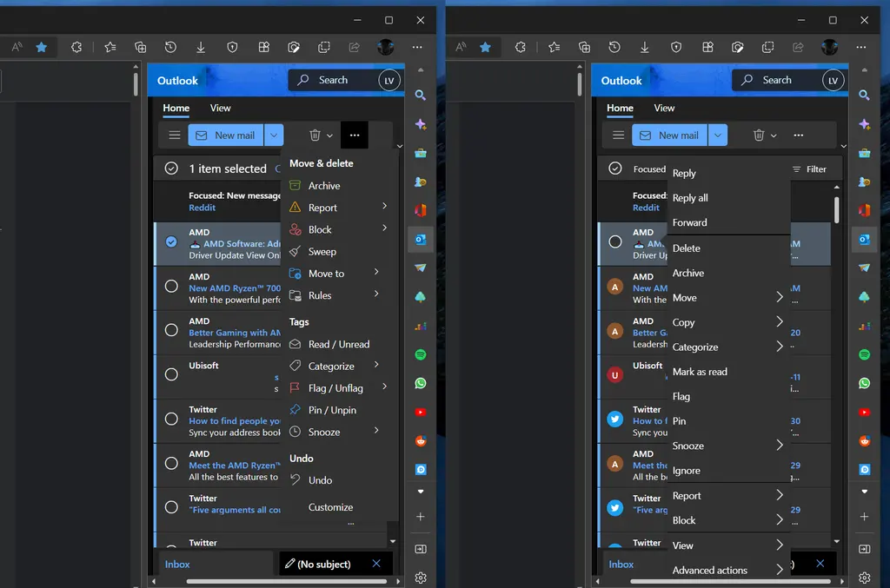Open browser downloads in the left window
The width and height of the screenshot is (890, 588).
201,48
